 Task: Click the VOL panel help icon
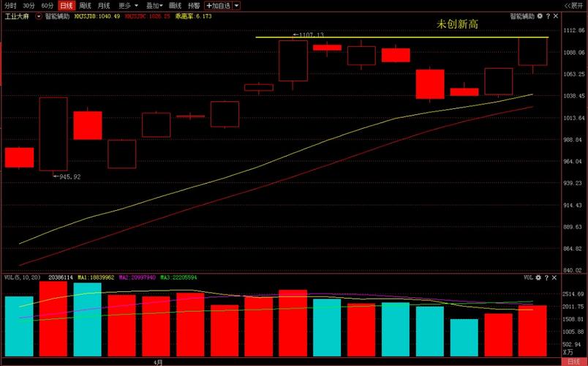click(548, 278)
